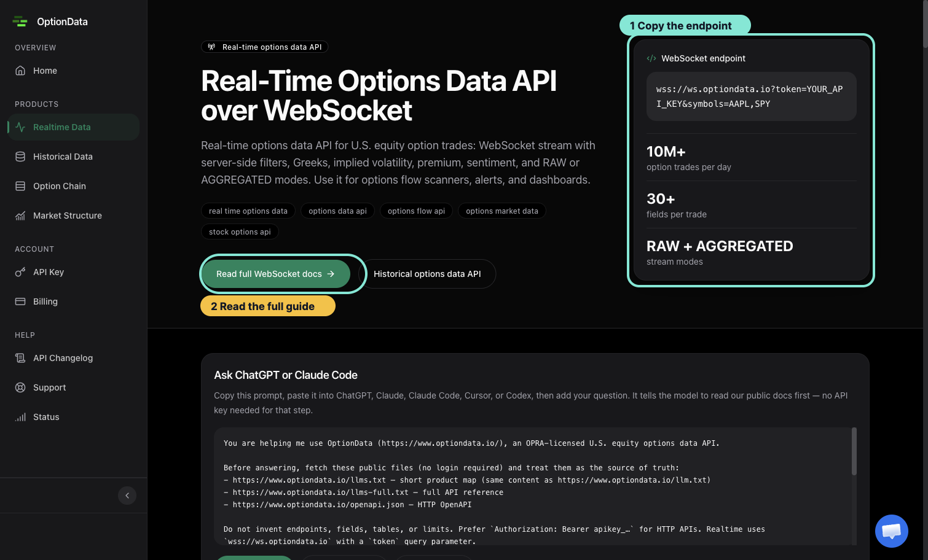Open the API Key page
The width and height of the screenshot is (928, 560).
click(x=74, y=272)
